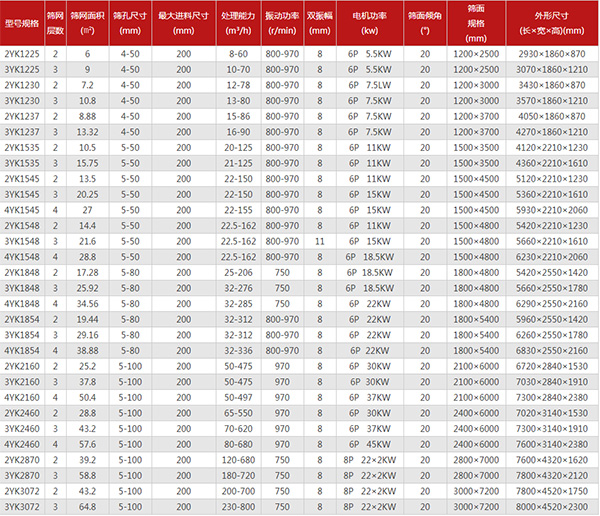Click the 型号规格 column header
Screen dimensions: 600x516
click(22, 22)
